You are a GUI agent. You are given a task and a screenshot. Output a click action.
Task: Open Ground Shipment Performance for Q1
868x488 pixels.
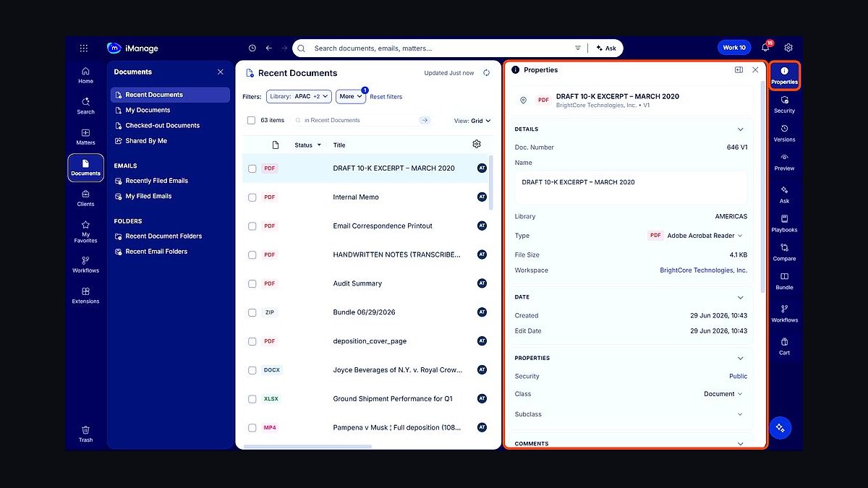click(x=393, y=399)
